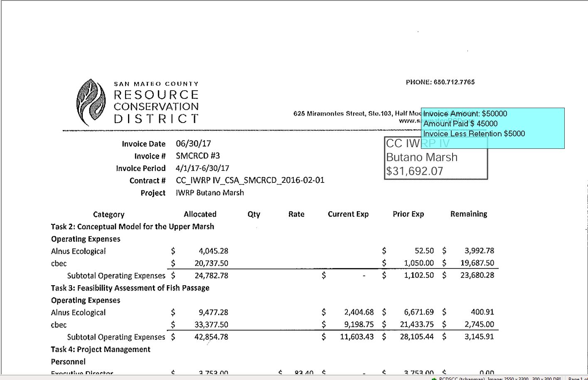This screenshot has height=380, width=588.
Task: Click the allocated amount 9,477.28
Action: pos(214,312)
